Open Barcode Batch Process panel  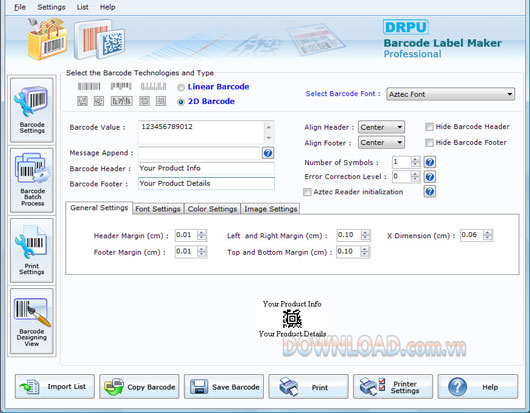32,180
